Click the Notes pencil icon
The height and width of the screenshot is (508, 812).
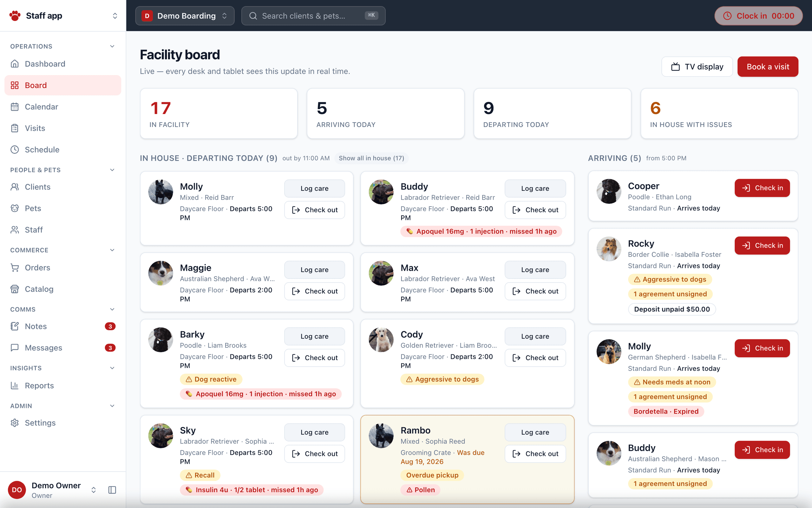(x=15, y=326)
